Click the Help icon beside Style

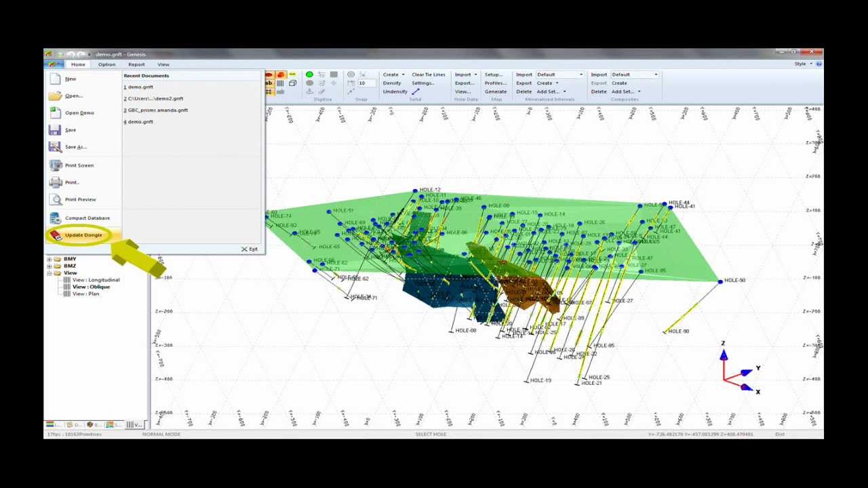818,64
